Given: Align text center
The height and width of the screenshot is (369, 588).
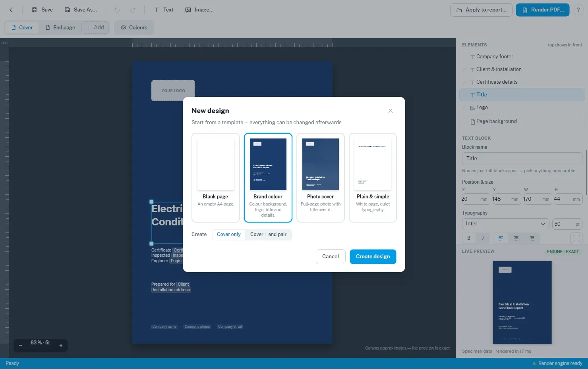Looking at the screenshot, I should (516, 238).
